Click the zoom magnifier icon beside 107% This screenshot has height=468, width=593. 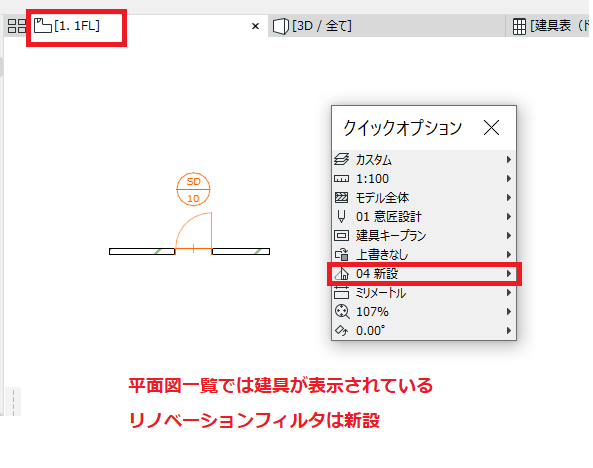tap(342, 312)
